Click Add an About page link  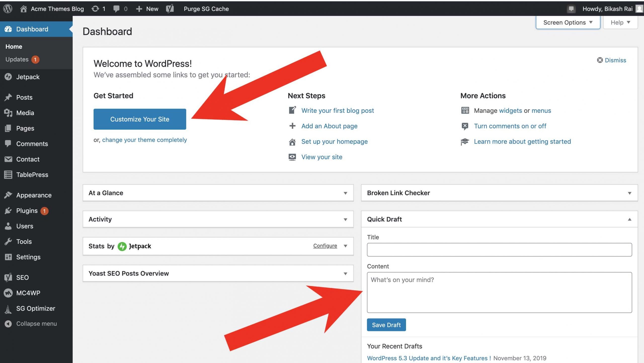pos(329,126)
